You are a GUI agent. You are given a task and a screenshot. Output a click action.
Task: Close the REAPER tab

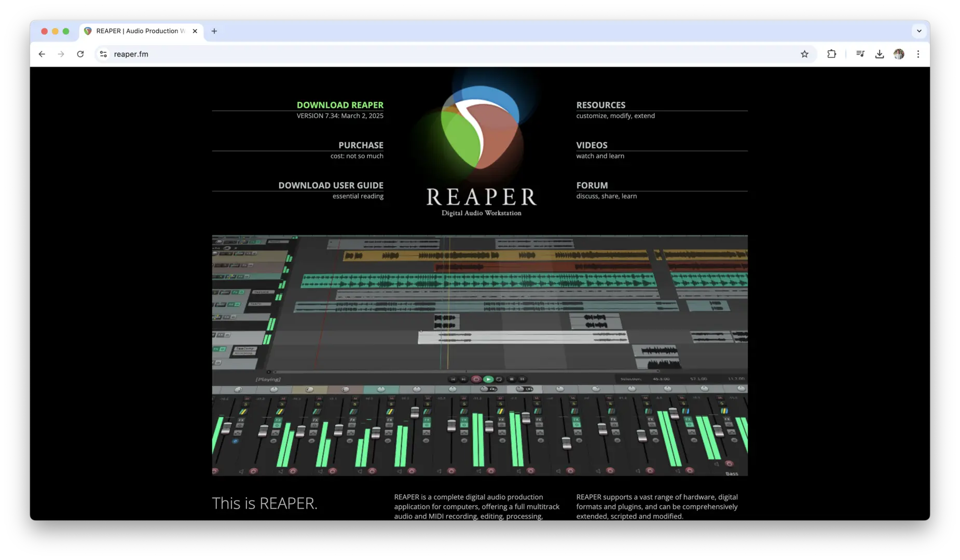(195, 31)
